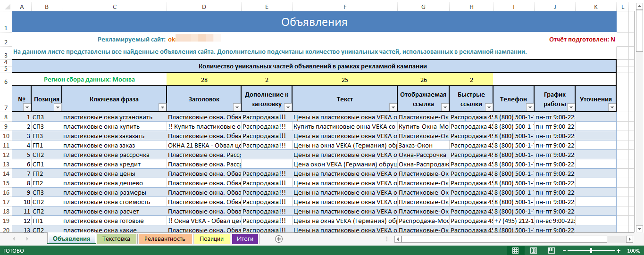
Task: Select cell 'пластиковые окна рассрочка'
Action: click(115, 155)
